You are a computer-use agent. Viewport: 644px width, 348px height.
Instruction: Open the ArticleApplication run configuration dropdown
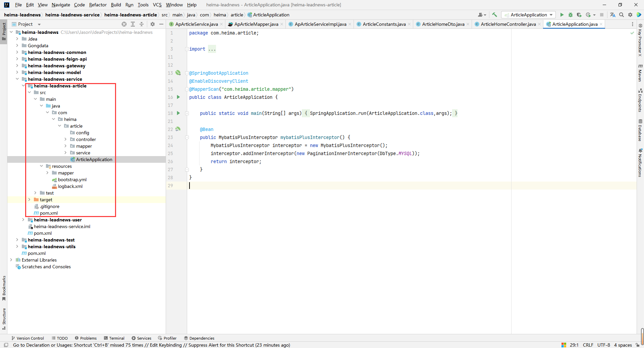pyautogui.click(x=529, y=15)
